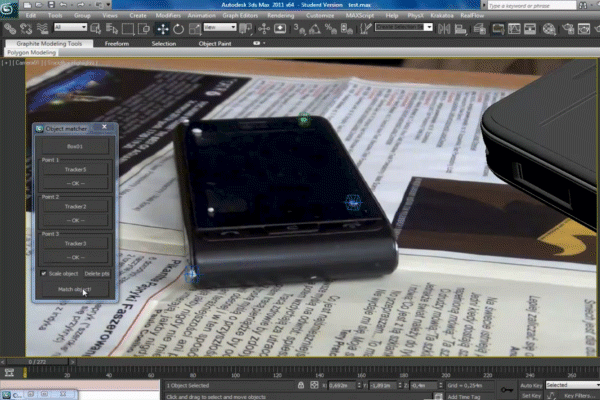Uncheck the Scale object checkbox

44,273
